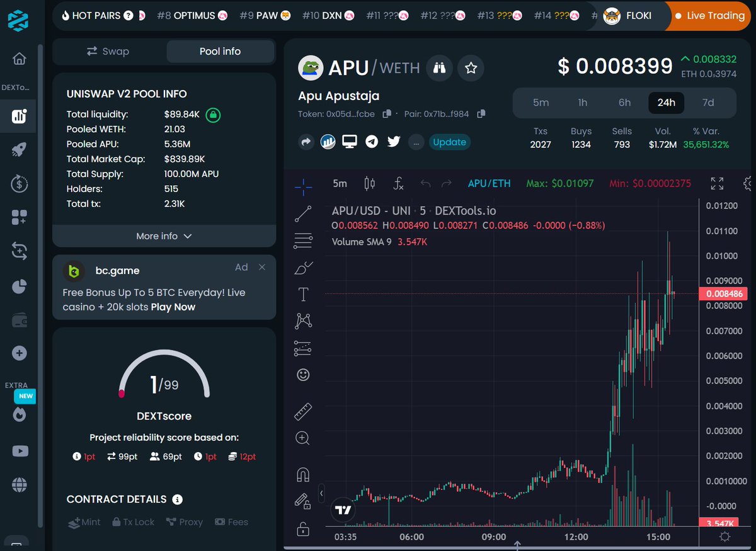Toggle magnet mode
Image resolution: width=756 pixels, height=551 pixels.
click(x=303, y=474)
